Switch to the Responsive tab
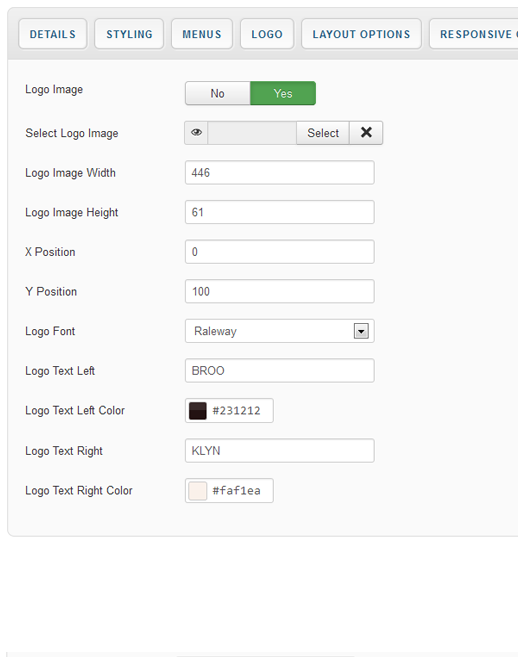 pos(474,34)
